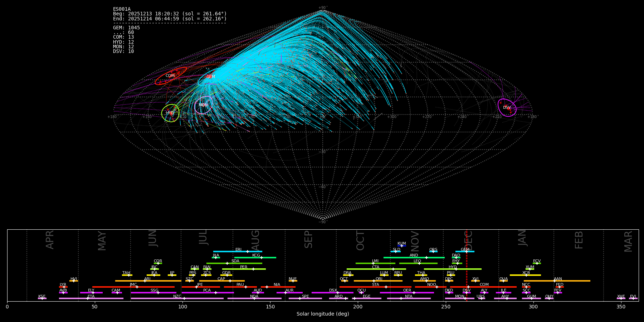Click the STA shower bar label
This screenshot has height=322, width=644.
click(375, 285)
